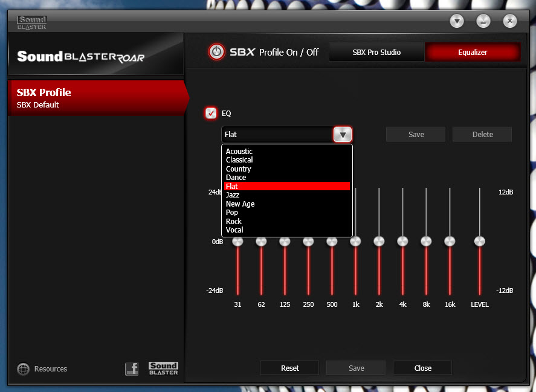This screenshot has width=536, height=392.
Task: Minimize the Sound Blaster window
Action: point(483,21)
